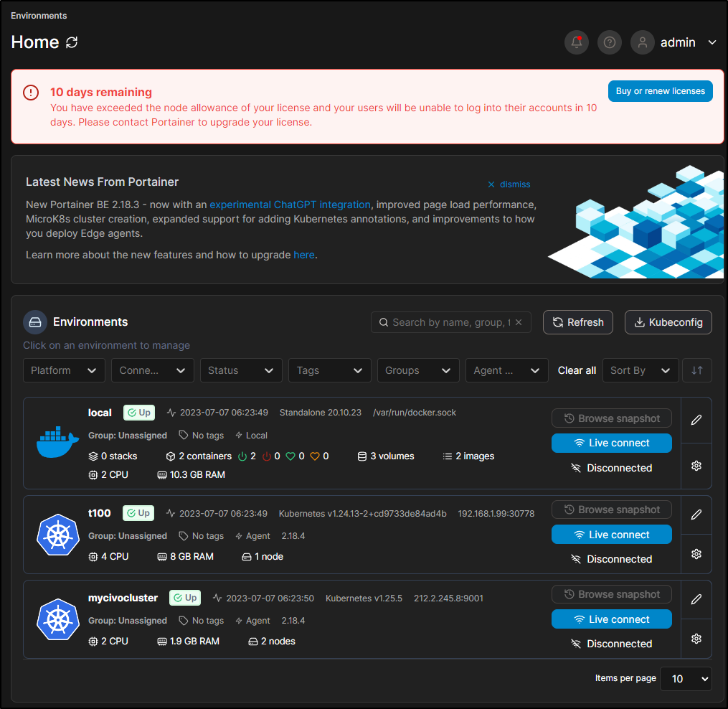Click '1 node' for t100
Screen dimensions: 728x709
[263, 557]
